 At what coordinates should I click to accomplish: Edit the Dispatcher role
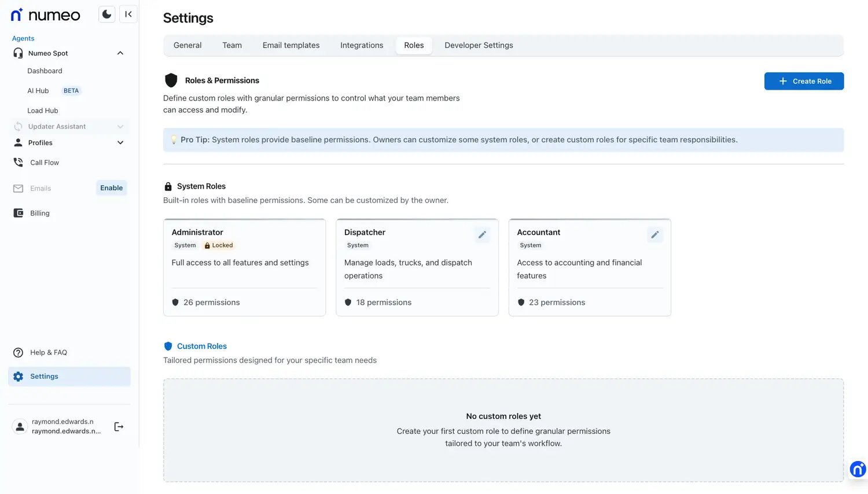point(482,235)
